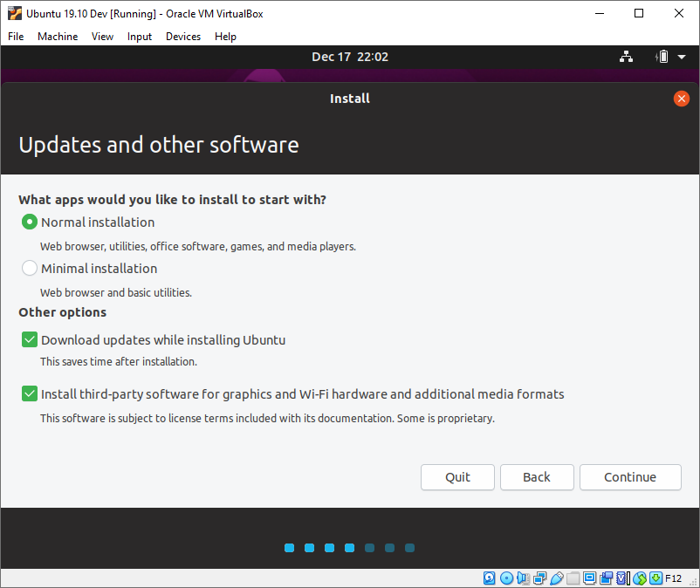Click the 'Minimal installation' label text
Viewport: 700px width, 588px height.
(x=100, y=269)
